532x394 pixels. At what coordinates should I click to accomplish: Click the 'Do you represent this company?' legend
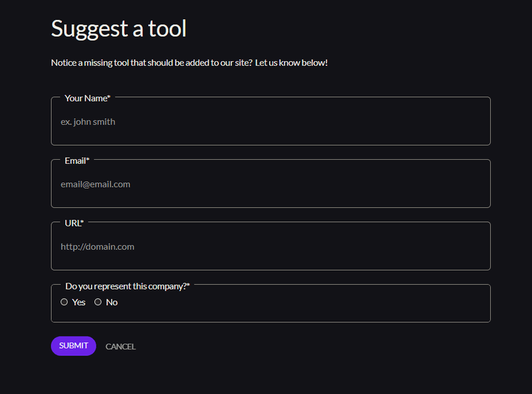(127, 286)
